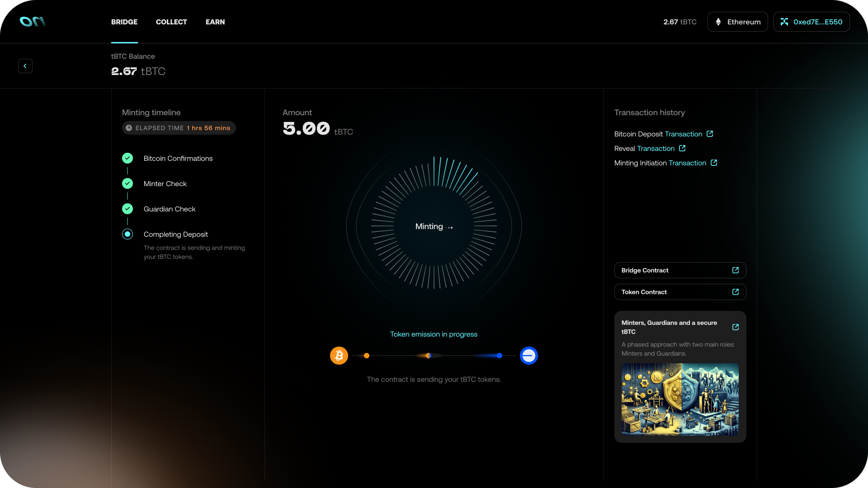Select the 'Minter Check' timeline step
868x488 pixels.
(x=165, y=183)
